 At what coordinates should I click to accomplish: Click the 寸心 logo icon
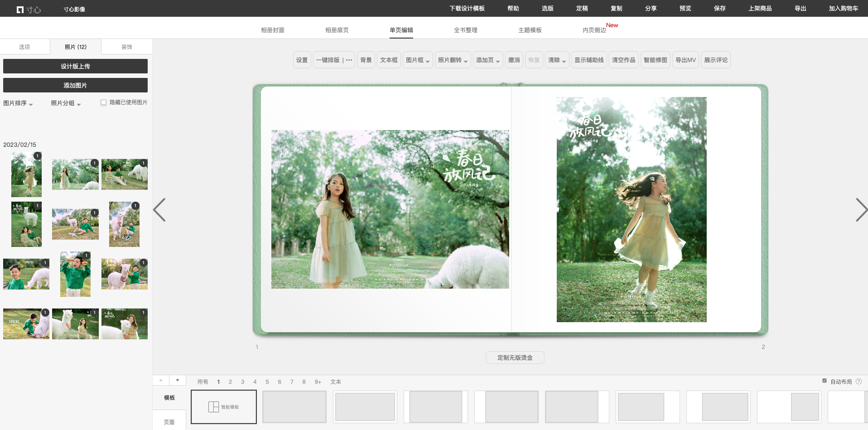click(x=29, y=9)
